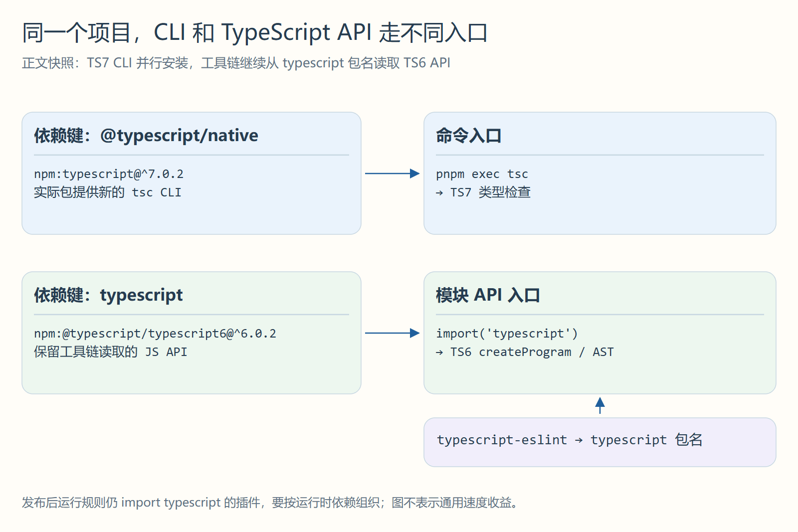The image size is (798, 532).
Task: Click the footer note starting "发布后运行规则仍 import typescript"
Action: (271, 503)
